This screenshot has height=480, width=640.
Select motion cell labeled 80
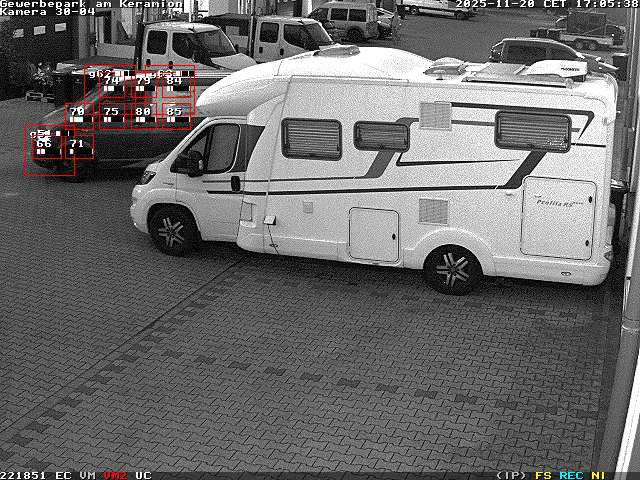144,113
